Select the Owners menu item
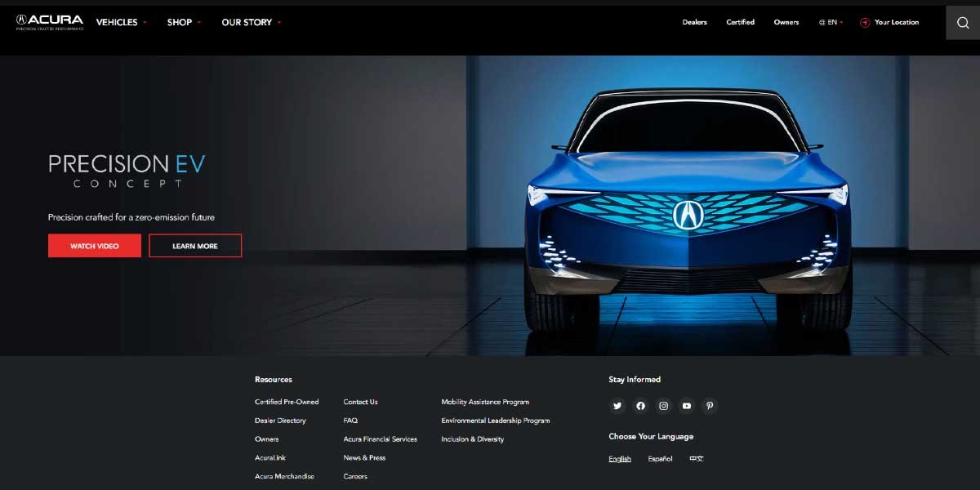This screenshot has width=980, height=490. pyautogui.click(x=786, y=22)
